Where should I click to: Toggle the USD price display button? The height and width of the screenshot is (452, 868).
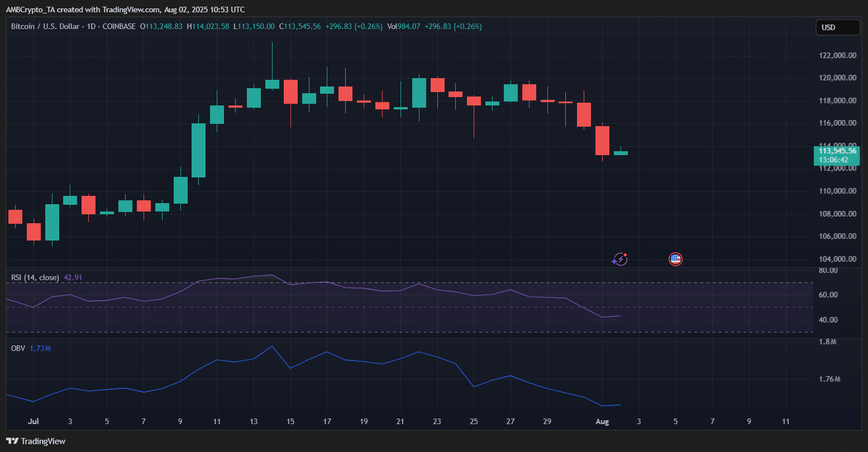coord(837,27)
